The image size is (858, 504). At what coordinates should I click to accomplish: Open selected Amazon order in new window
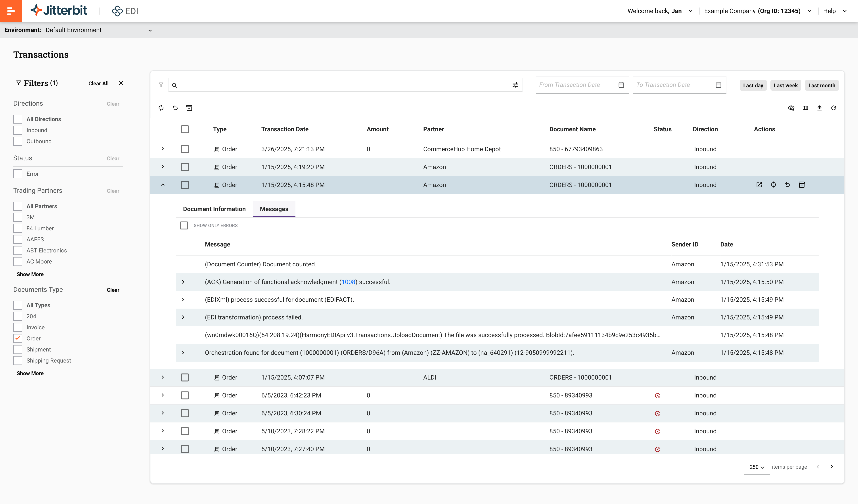click(759, 185)
